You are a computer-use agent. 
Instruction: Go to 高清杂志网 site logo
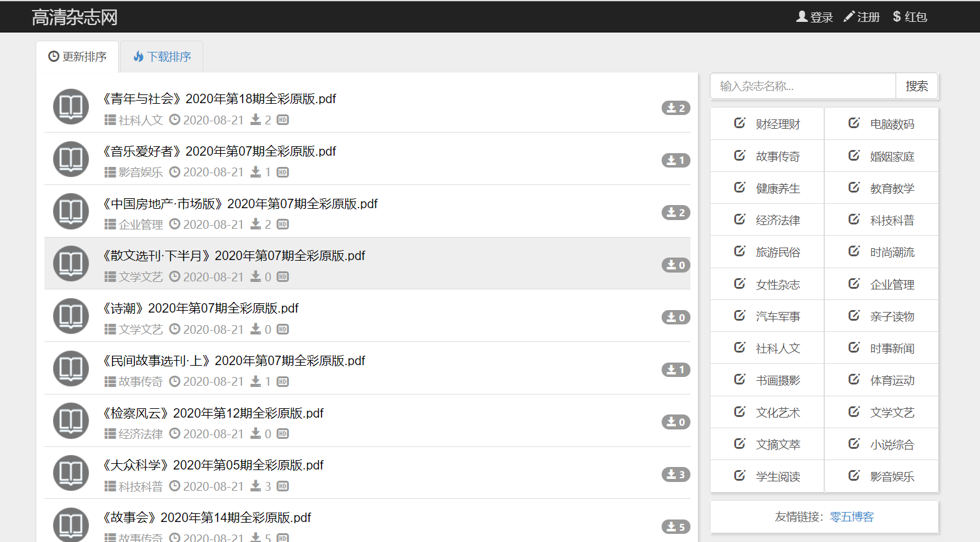point(74,17)
